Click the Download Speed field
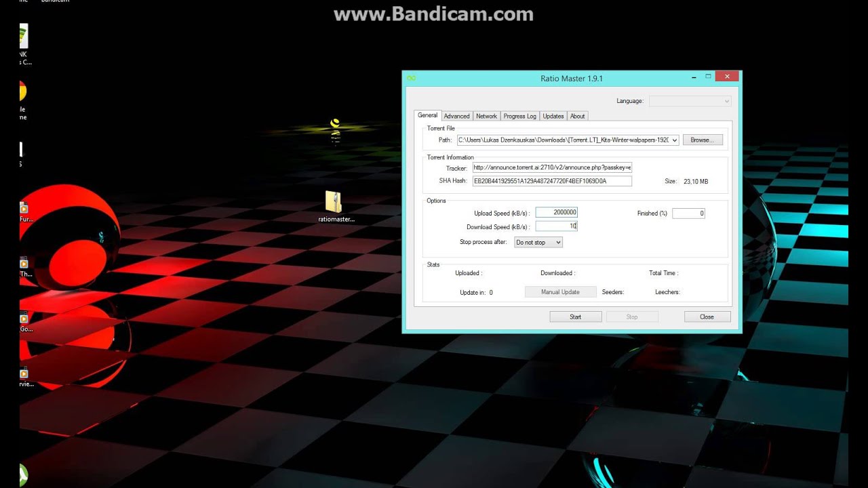868x488 pixels. (556, 226)
